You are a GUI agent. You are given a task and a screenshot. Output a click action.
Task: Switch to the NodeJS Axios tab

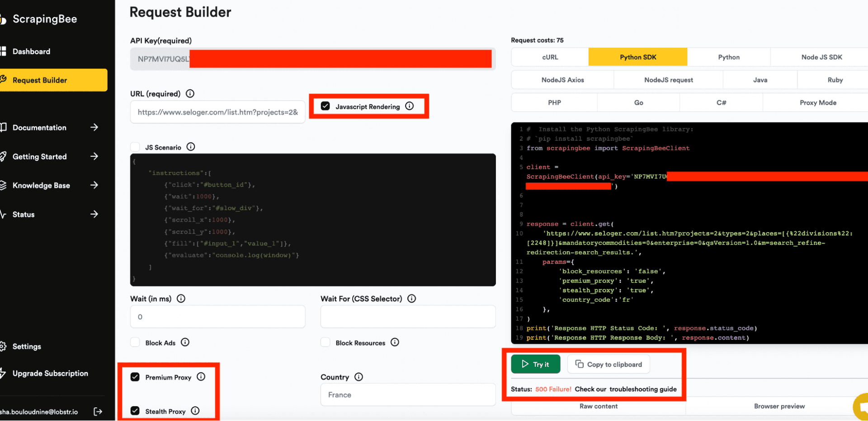coord(562,80)
